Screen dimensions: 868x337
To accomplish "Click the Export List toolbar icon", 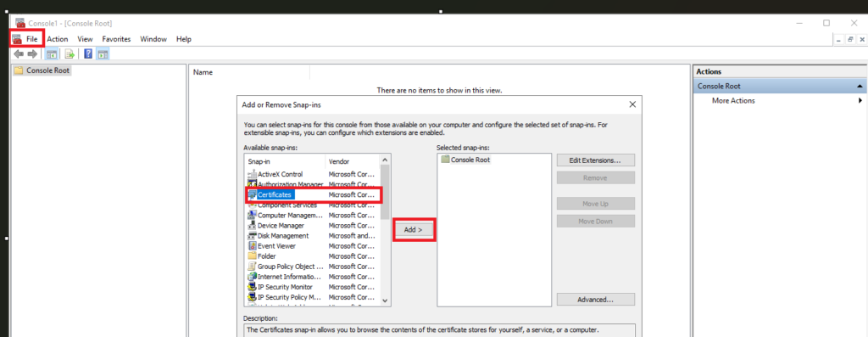I will (x=70, y=53).
